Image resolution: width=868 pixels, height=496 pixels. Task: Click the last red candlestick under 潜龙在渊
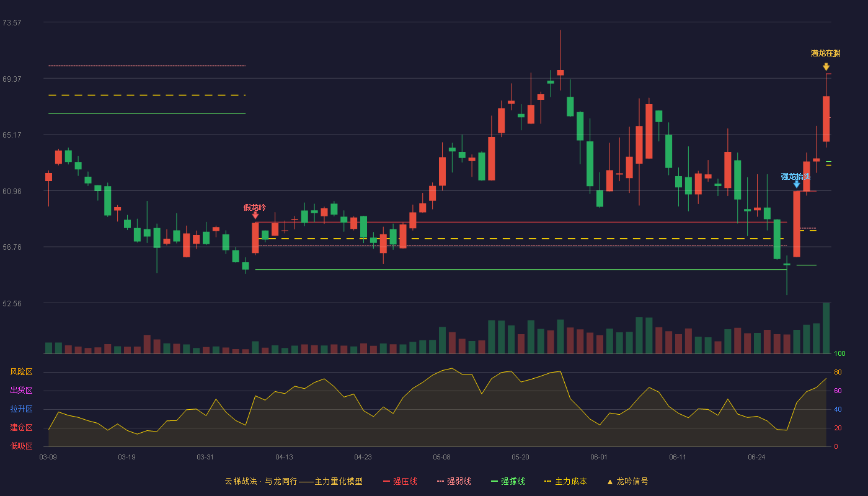826,119
